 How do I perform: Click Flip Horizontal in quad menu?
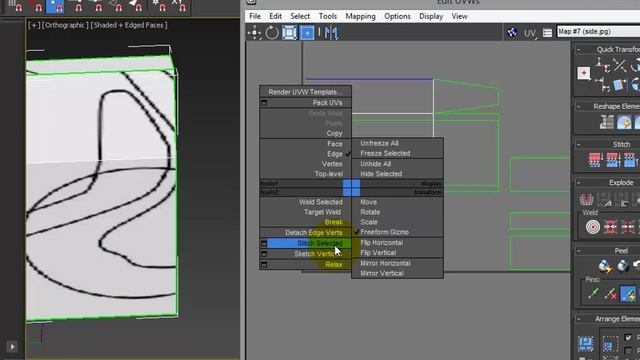[x=381, y=243]
